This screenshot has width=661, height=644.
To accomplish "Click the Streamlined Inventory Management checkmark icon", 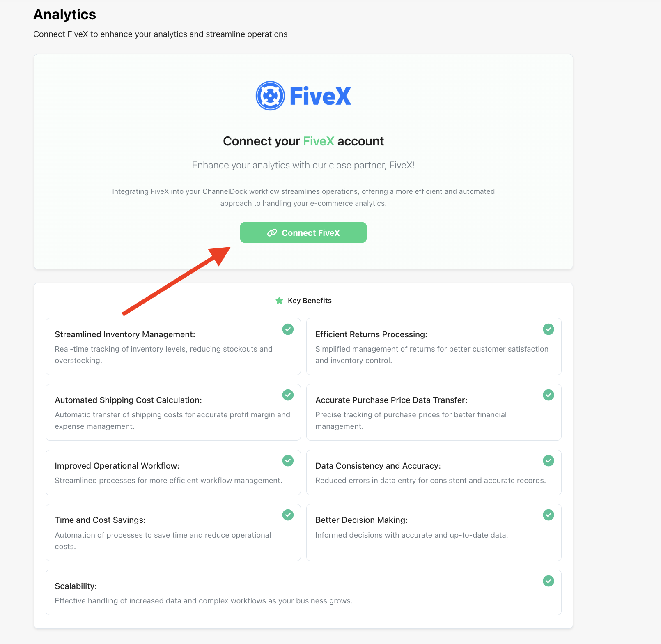I will pos(288,329).
